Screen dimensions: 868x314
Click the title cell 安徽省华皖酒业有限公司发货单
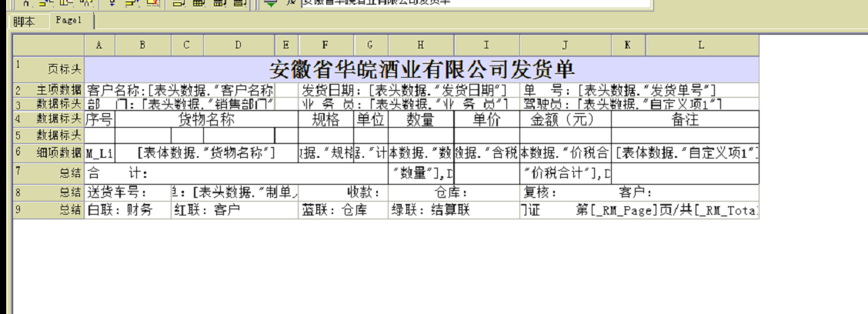click(x=421, y=70)
